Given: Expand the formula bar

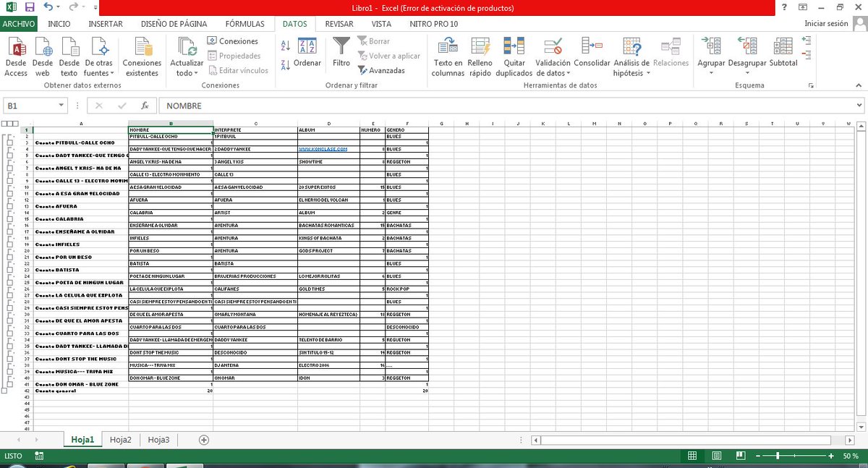Looking at the screenshot, I should [859, 106].
